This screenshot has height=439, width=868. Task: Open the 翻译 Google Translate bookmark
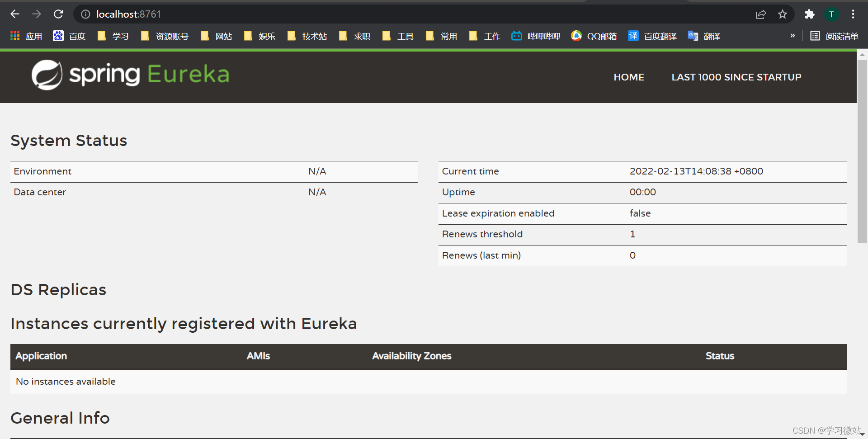click(704, 36)
